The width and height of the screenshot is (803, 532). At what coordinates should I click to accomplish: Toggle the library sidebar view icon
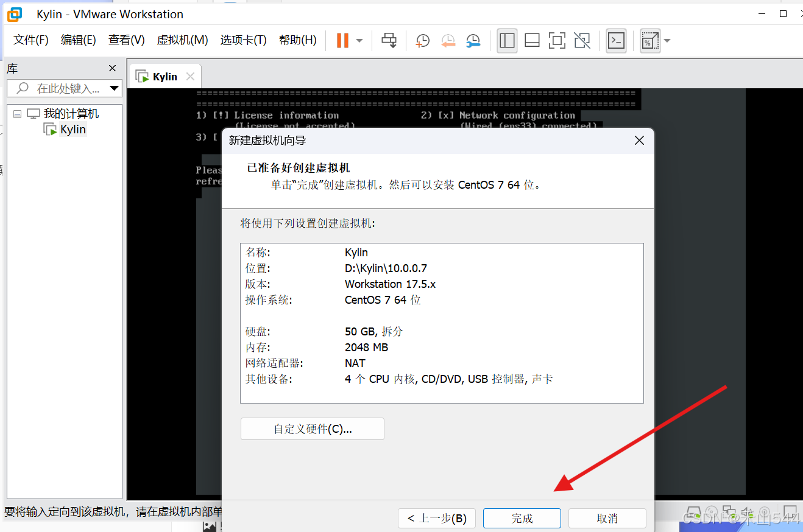pyautogui.click(x=507, y=41)
